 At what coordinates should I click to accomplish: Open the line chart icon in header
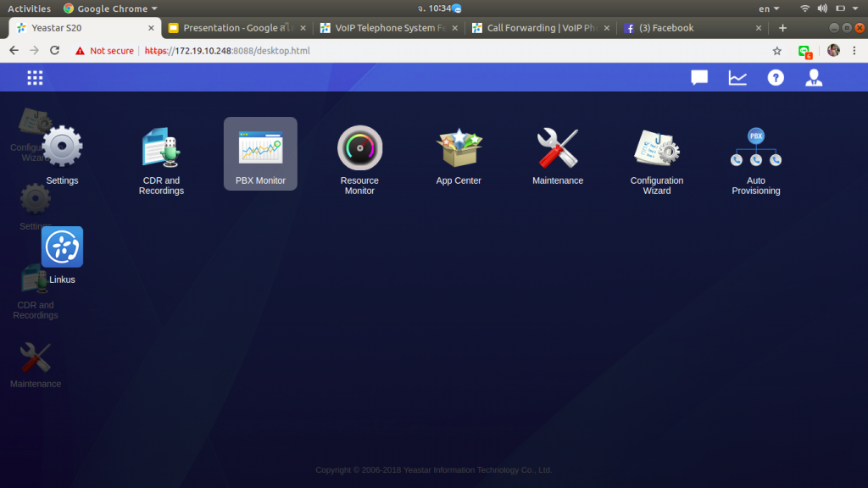pyautogui.click(x=737, y=78)
